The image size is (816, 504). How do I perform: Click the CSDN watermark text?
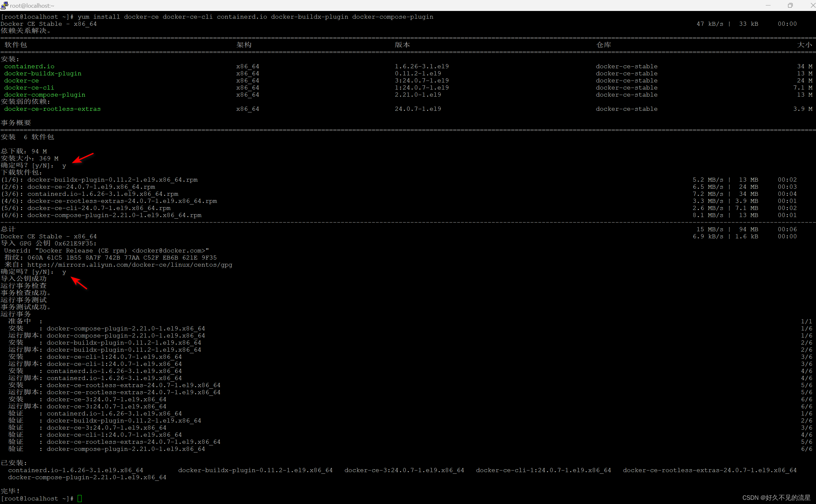(776, 497)
